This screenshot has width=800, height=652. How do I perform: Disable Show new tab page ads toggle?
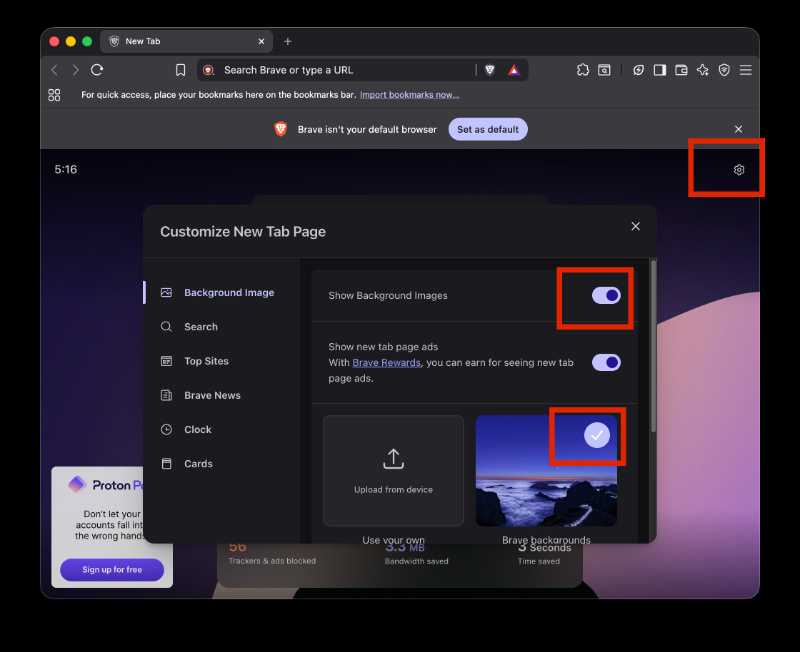606,363
